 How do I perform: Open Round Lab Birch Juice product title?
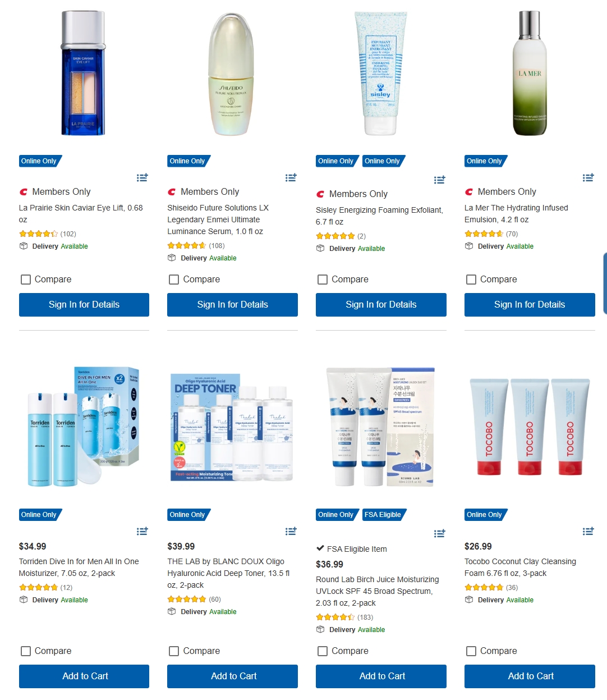[x=378, y=591]
